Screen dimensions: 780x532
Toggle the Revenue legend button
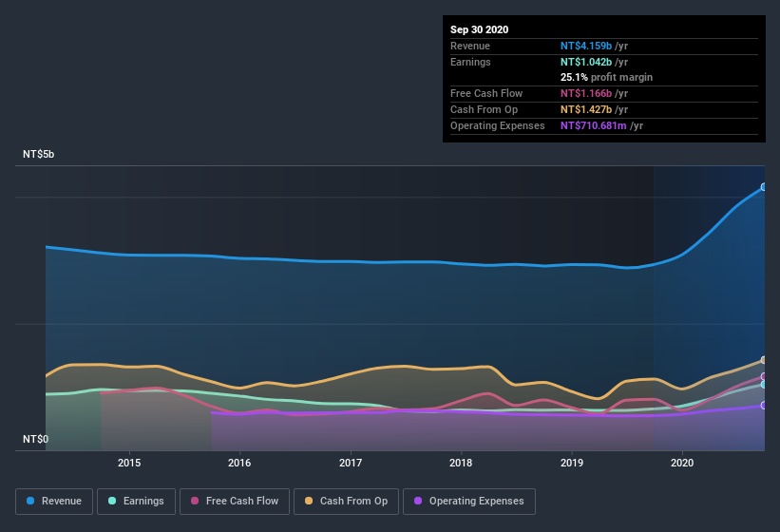pos(54,502)
